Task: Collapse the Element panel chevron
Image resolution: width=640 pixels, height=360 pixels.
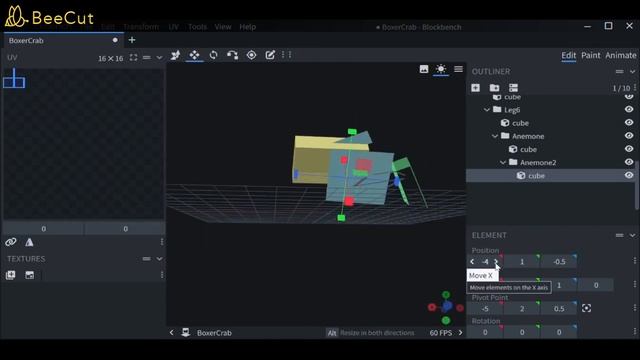Action: click(632, 235)
